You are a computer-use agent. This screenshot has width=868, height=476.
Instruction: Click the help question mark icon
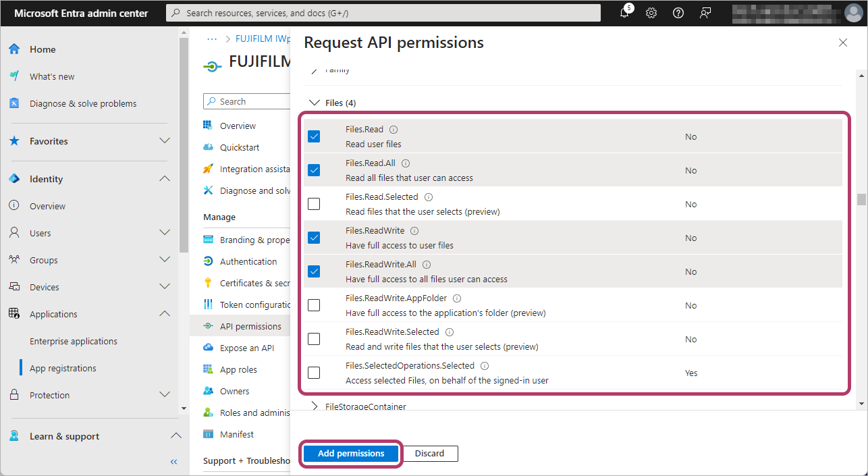point(678,13)
